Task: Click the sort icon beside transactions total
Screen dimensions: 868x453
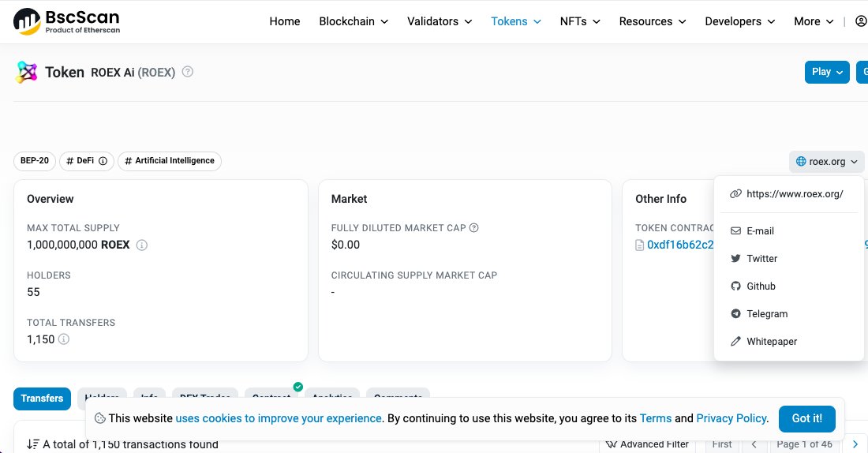Action: pyautogui.click(x=33, y=444)
